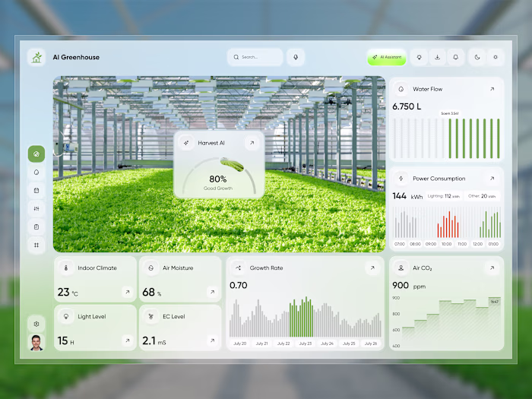
Task: Open settings gear in sidebar
Action: click(36, 324)
